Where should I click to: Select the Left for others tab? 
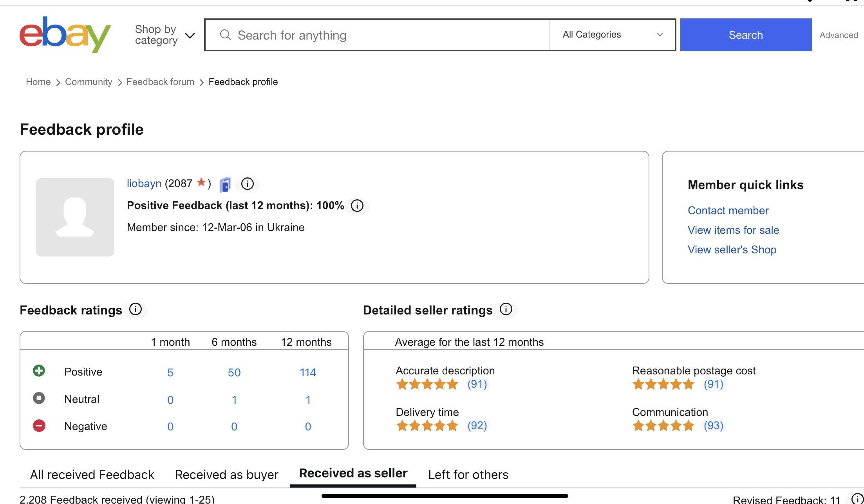coord(468,475)
